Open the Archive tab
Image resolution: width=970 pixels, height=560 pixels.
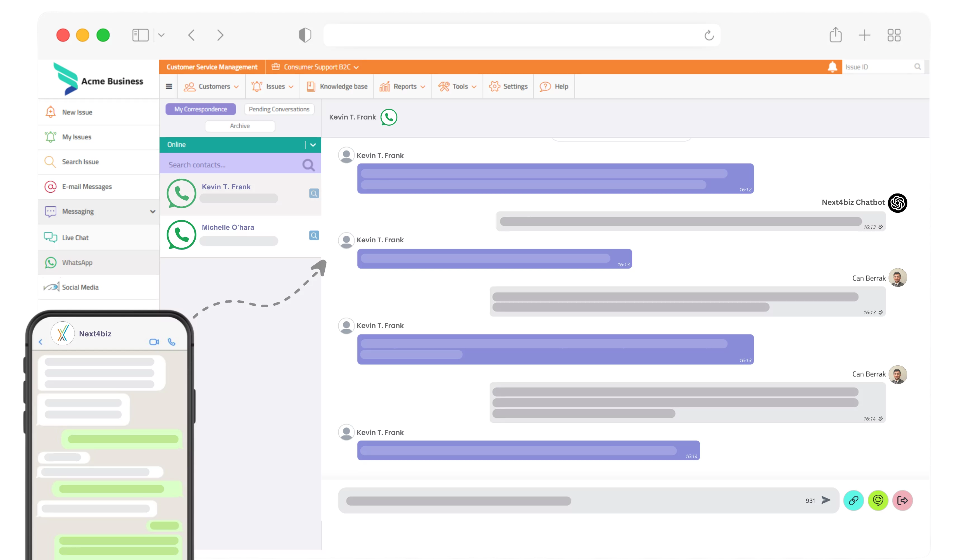coord(240,126)
